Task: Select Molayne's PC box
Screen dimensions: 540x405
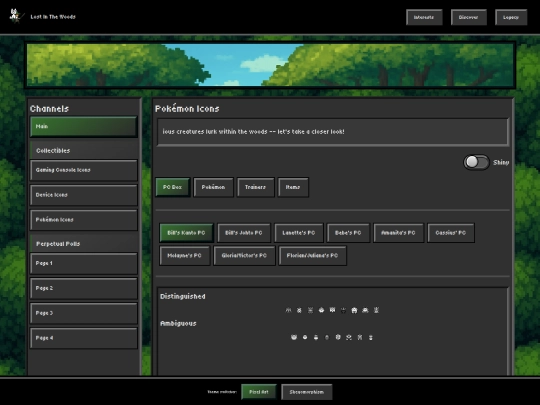Action: (185, 256)
